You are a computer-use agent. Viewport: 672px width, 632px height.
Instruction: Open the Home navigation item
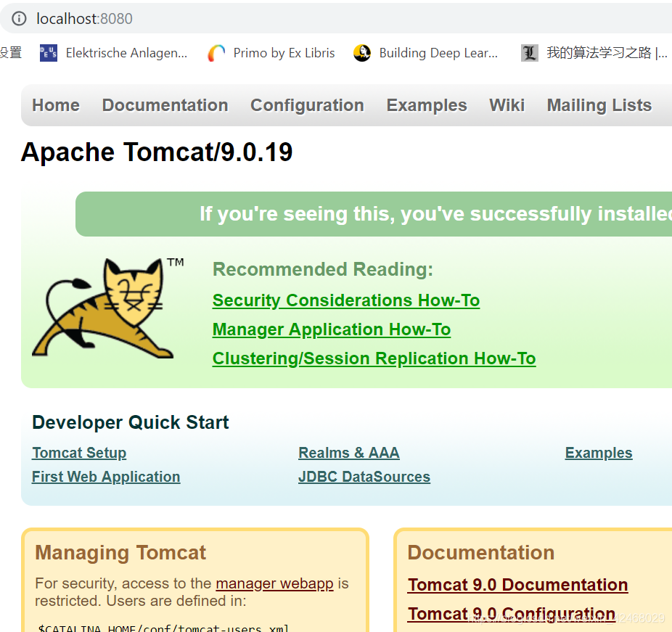(56, 105)
